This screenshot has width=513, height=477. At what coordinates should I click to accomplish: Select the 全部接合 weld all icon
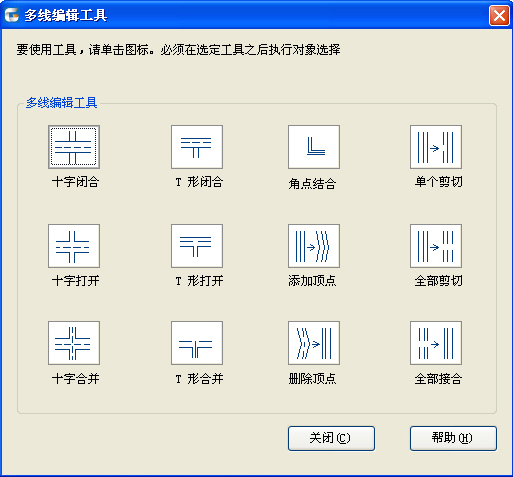pyautogui.click(x=436, y=343)
